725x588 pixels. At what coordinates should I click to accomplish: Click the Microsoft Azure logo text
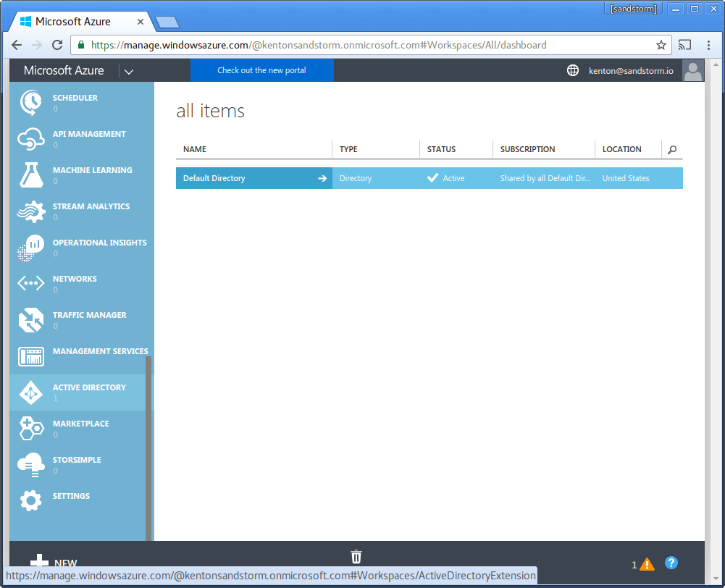pos(64,70)
